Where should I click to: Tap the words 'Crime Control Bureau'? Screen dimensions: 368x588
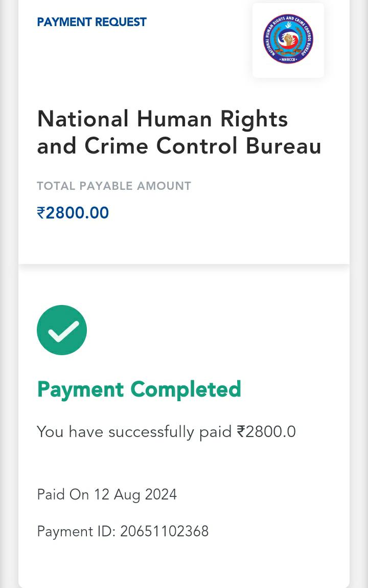point(203,146)
